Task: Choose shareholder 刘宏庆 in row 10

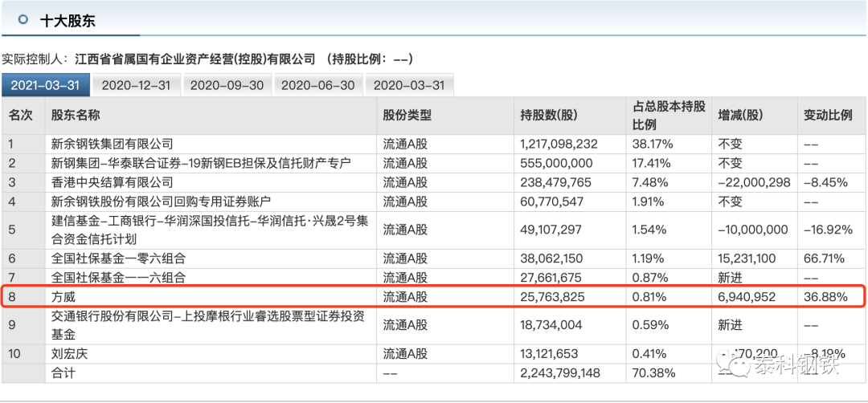Action: 69,355
